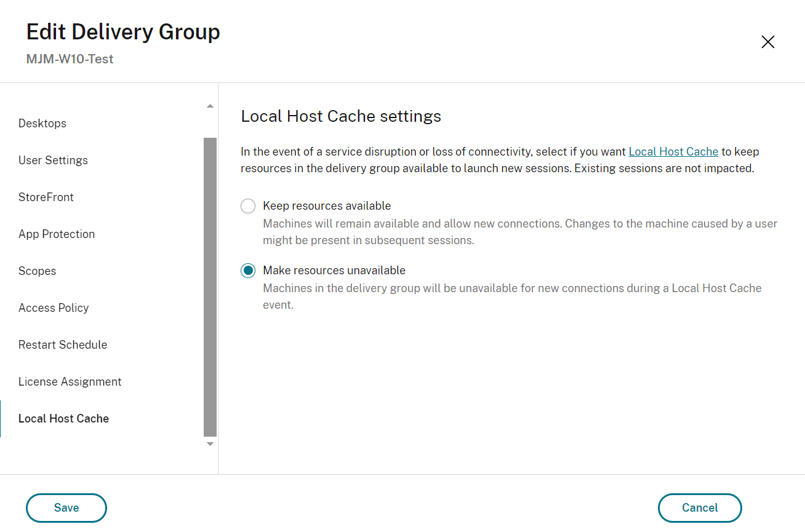Close the Edit Delivery Group dialog

coord(767,42)
